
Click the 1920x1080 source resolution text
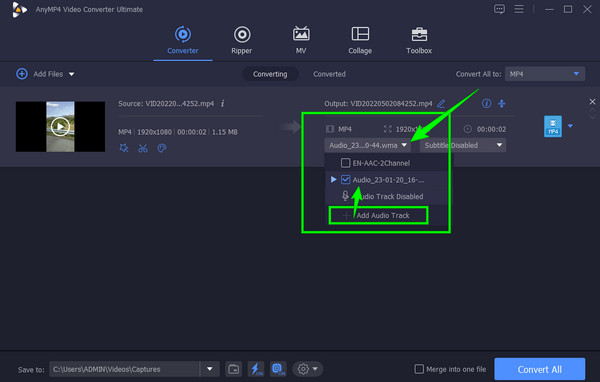[x=155, y=132]
